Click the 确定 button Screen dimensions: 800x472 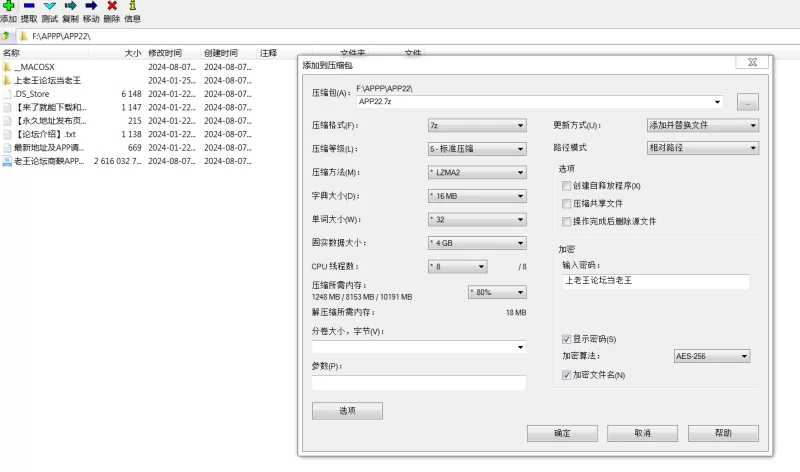point(562,433)
